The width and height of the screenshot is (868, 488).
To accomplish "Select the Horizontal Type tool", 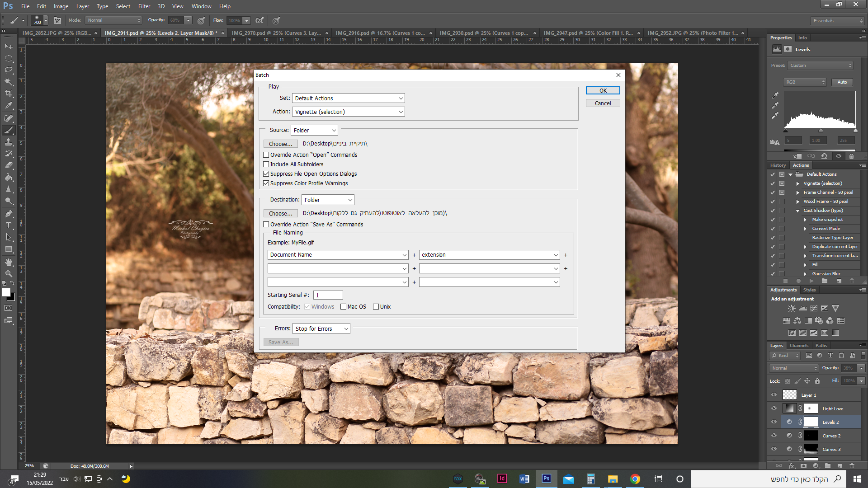I will pyautogui.click(x=9, y=225).
